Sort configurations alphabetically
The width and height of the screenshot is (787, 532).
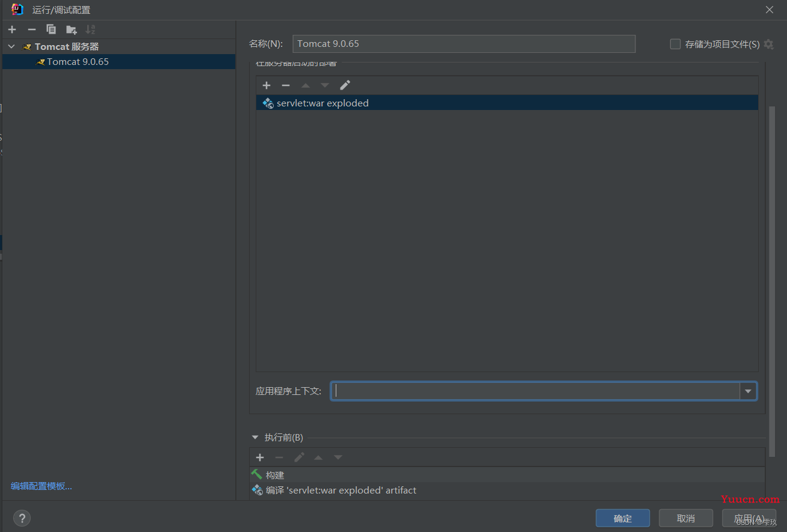coord(90,29)
